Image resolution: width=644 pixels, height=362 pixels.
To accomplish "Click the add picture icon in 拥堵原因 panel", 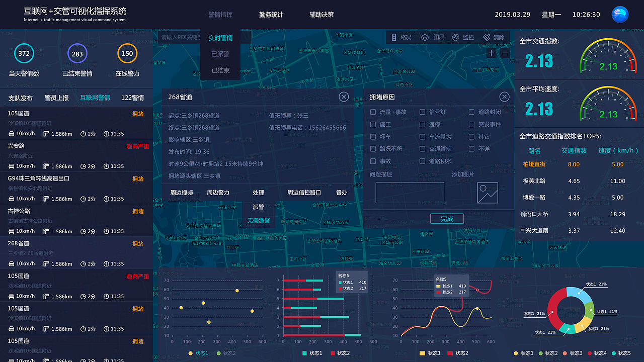I will (487, 192).
